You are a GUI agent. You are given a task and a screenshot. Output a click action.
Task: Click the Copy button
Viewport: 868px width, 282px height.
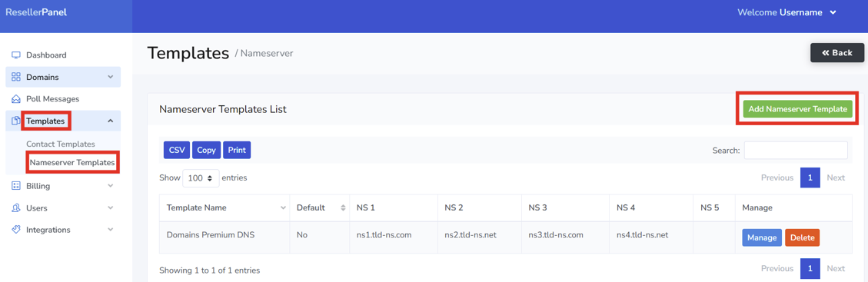coord(207,150)
